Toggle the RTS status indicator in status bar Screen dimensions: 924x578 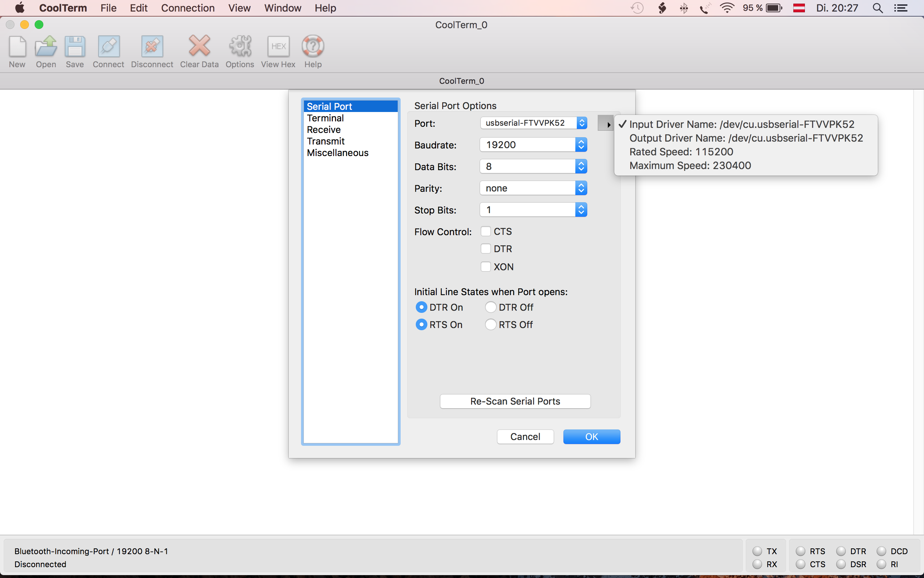[x=801, y=551]
